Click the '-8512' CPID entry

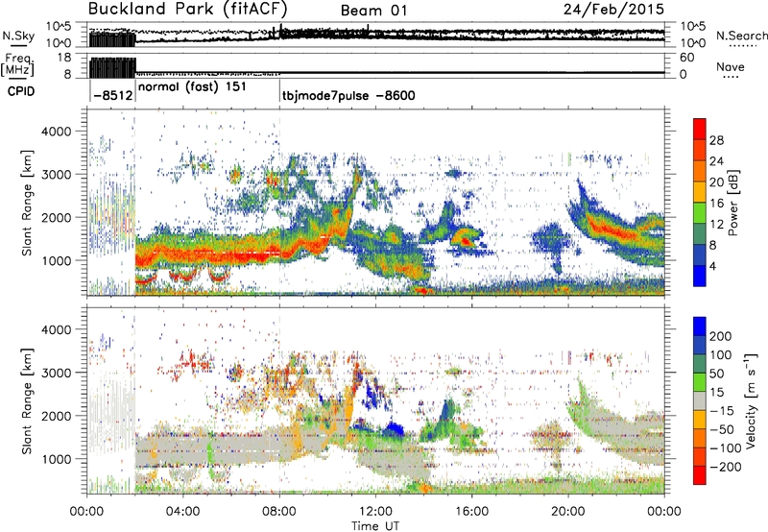[113, 95]
